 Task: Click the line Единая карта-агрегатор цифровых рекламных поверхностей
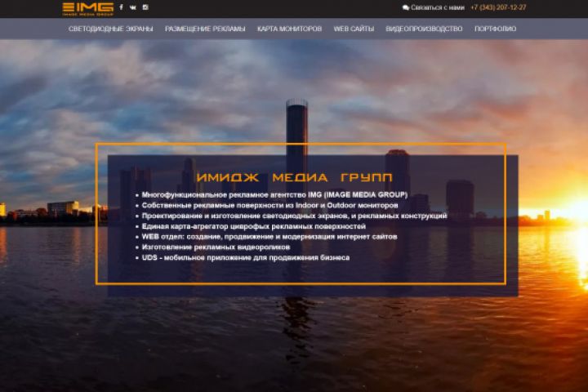(x=253, y=226)
